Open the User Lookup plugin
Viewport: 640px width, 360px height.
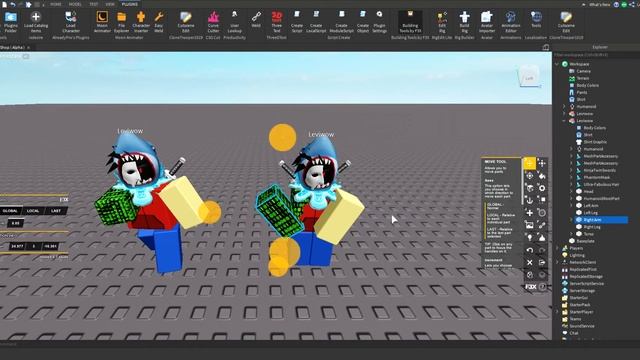click(234, 22)
